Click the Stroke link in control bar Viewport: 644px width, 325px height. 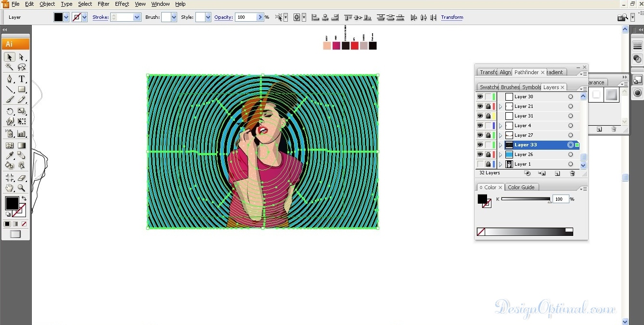point(100,17)
